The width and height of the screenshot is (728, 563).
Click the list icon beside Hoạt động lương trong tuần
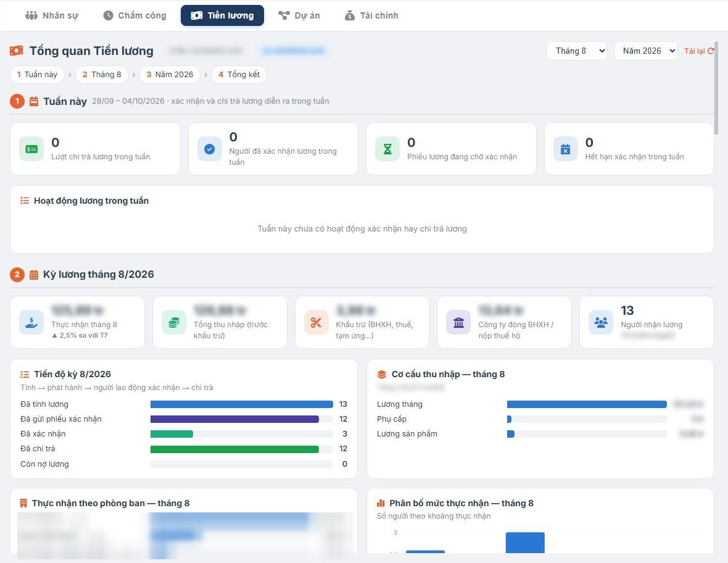(25, 201)
